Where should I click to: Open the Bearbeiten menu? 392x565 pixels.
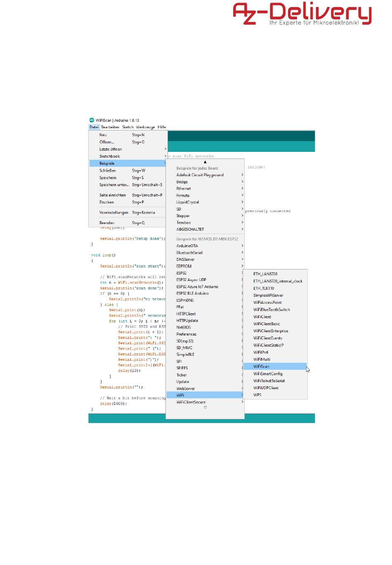(x=110, y=127)
